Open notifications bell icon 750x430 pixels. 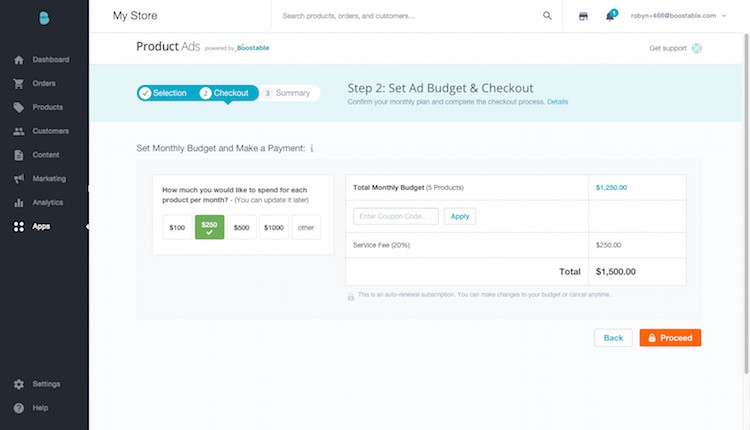pos(610,16)
